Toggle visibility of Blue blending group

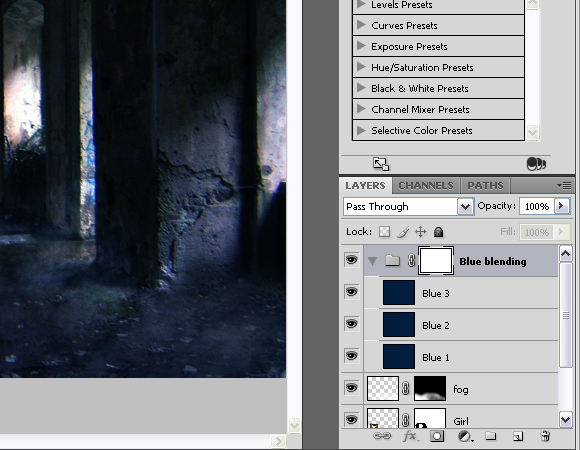point(351,260)
